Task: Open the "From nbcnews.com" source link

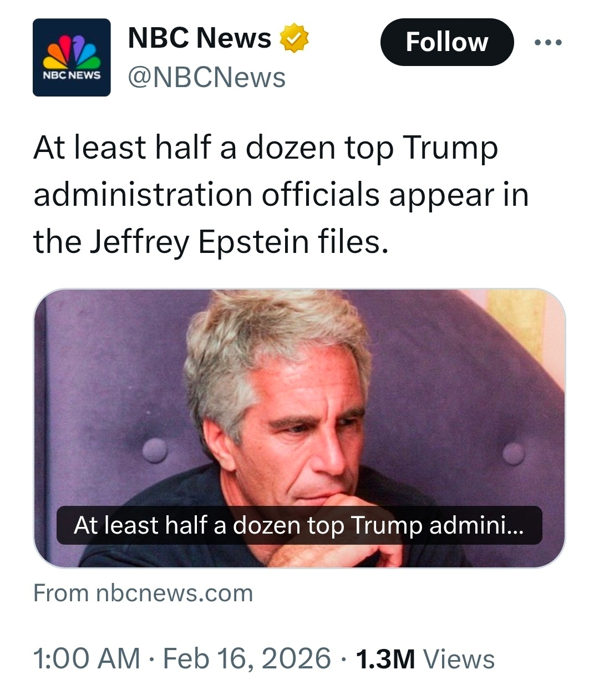Action: [x=143, y=593]
